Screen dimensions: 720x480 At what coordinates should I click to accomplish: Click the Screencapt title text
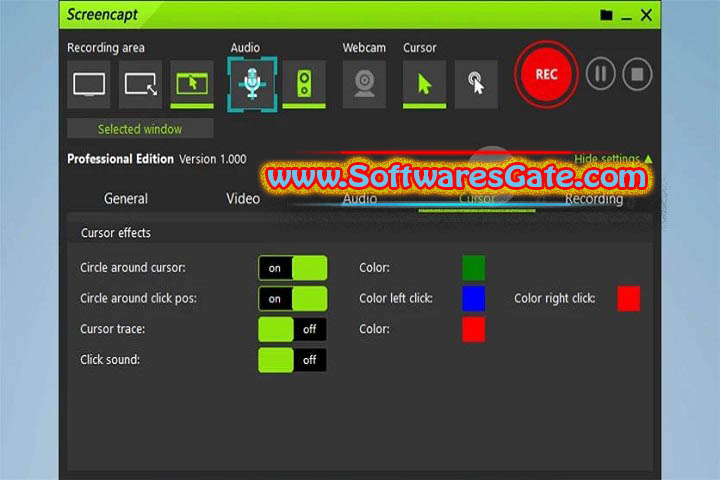click(x=102, y=15)
